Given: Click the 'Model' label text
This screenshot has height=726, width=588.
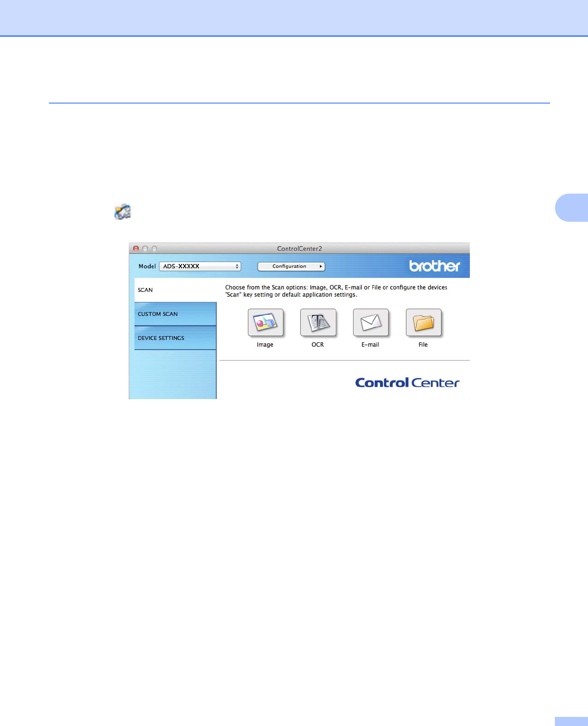Looking at the screenshot, I should click(147, 266).
